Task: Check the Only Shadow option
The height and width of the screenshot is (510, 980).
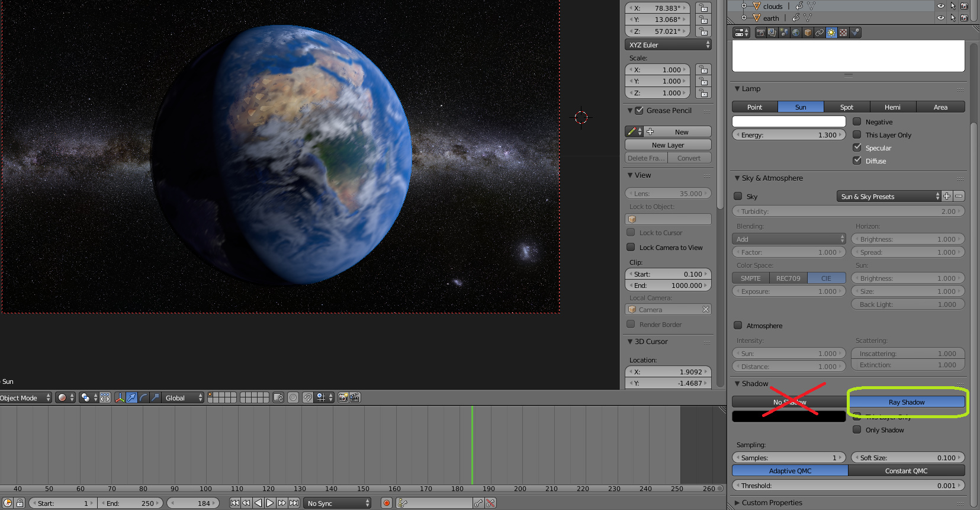Action: point(857,429)
